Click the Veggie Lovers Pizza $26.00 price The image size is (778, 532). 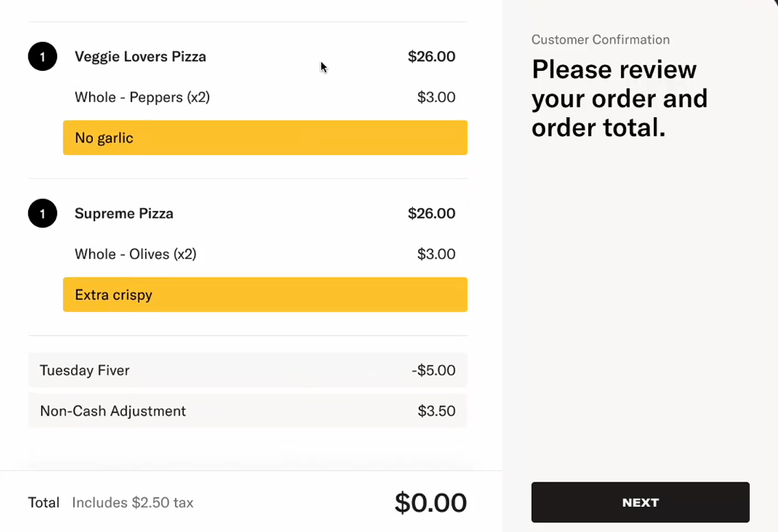[x=432, y=56]
